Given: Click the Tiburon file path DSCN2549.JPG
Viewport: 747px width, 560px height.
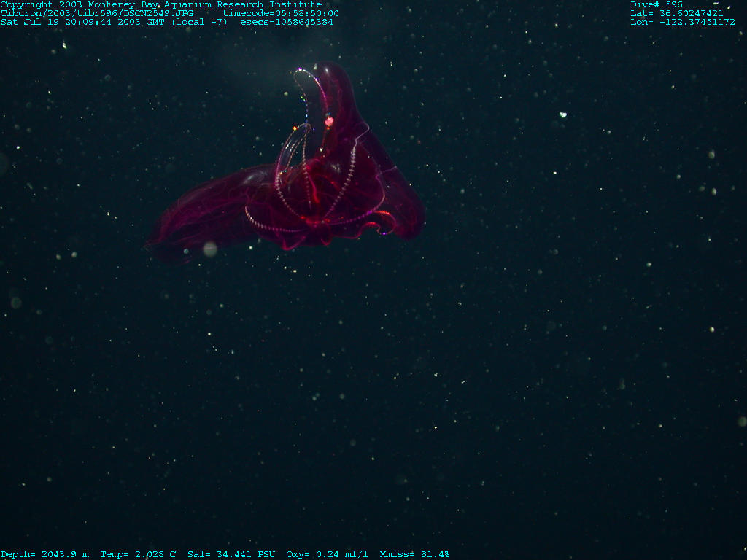Looking at the screenshot, I should tap(97, 13).
